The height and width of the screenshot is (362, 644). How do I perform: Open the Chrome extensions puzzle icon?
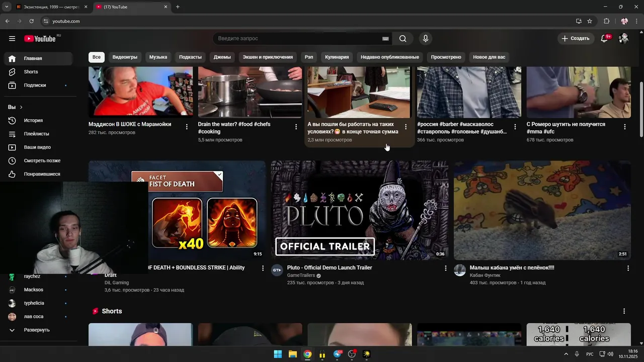606,21
